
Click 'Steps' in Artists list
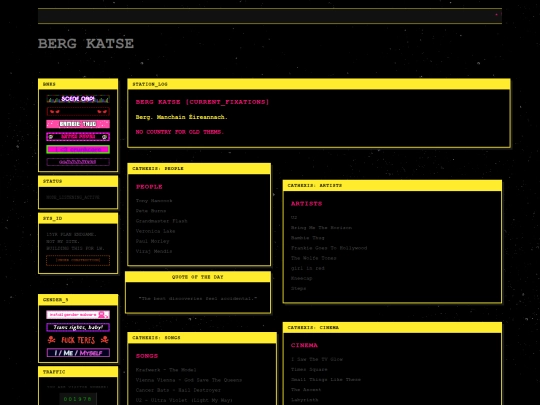(298, 289)
